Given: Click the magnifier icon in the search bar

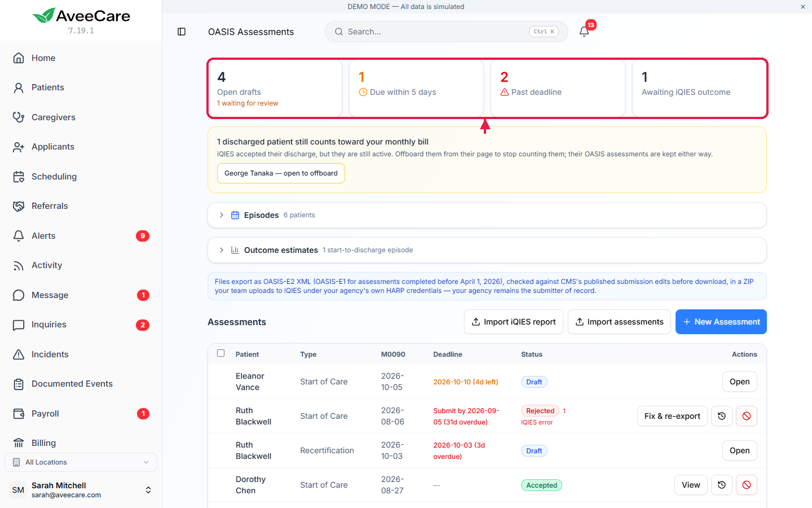Looking at the screenshot, I should [x=339, y=32].
